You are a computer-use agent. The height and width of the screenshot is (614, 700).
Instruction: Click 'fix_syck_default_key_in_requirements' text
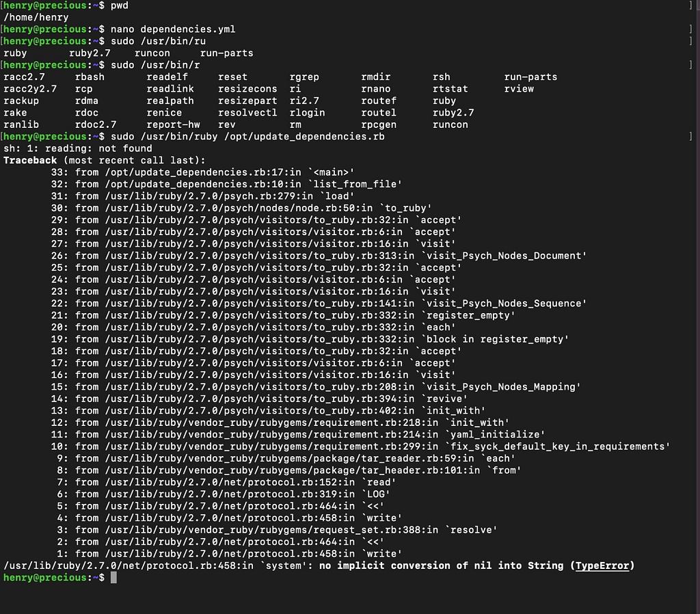558,446
